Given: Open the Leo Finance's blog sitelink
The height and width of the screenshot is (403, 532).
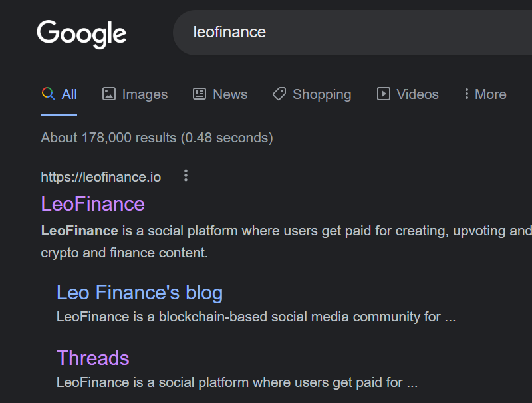Looking at the screenshot, I should [140, 292].
